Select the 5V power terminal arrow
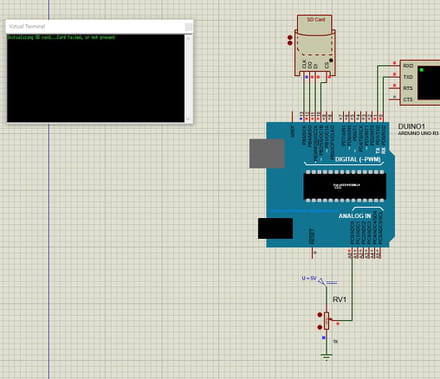 [x=322, y=282]
